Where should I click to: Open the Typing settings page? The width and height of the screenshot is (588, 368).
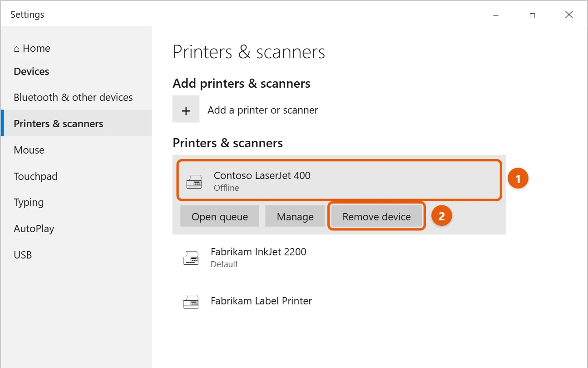pos(29,203)
